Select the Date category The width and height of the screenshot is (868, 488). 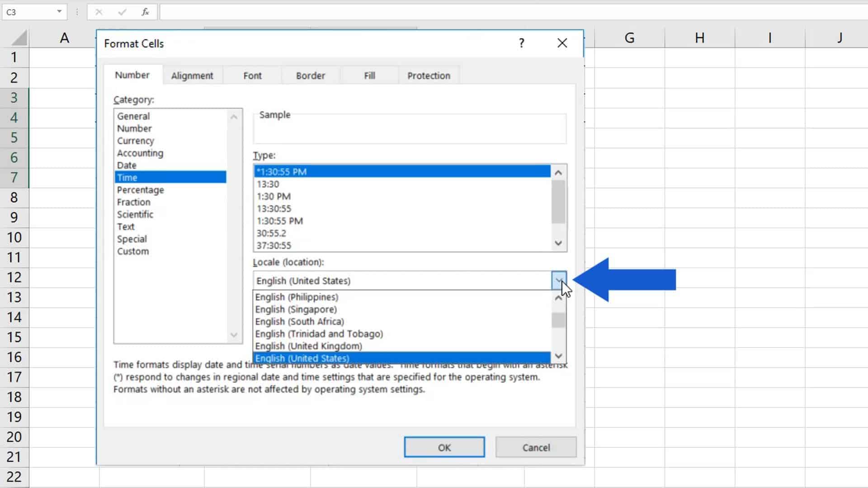tap(126, 165)
